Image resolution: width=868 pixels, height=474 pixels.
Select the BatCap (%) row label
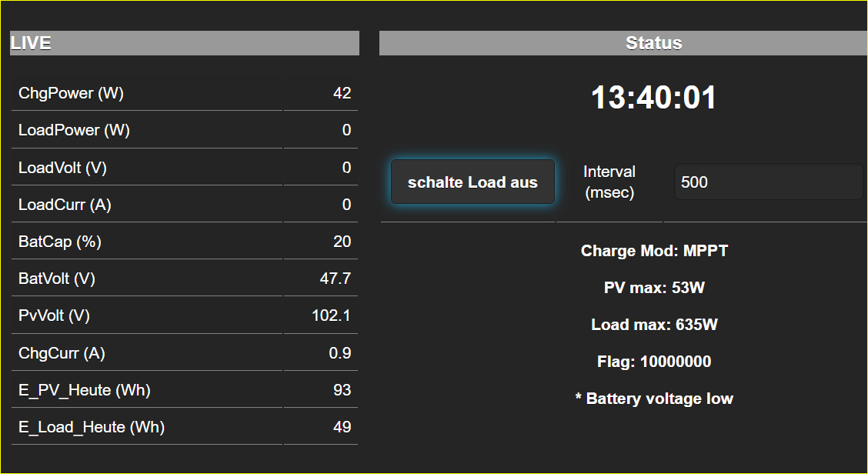point(60,242)
